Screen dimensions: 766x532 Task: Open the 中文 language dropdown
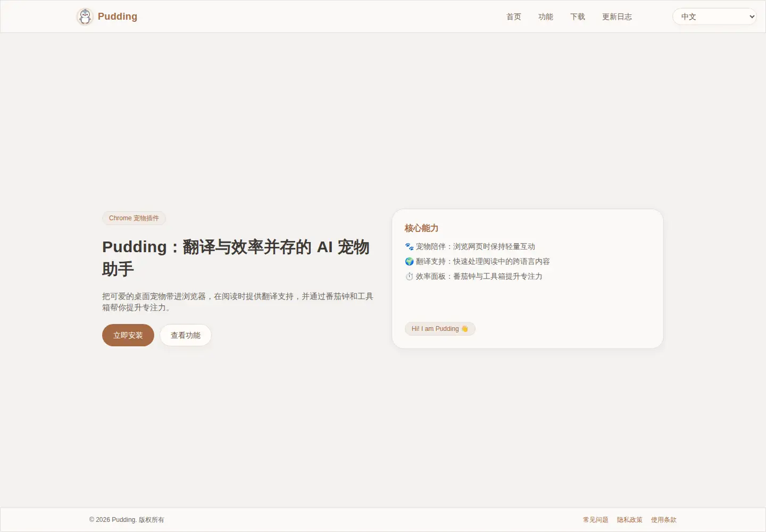click(x=714, y=16)
